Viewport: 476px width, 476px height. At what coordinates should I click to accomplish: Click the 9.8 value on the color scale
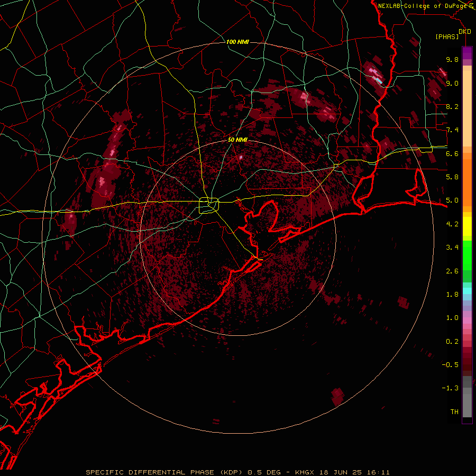(452, 59)
